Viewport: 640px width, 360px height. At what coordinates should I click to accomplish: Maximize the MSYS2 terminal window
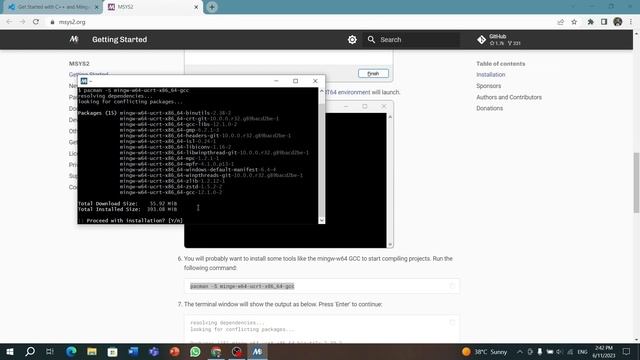[x=296, y=81]
